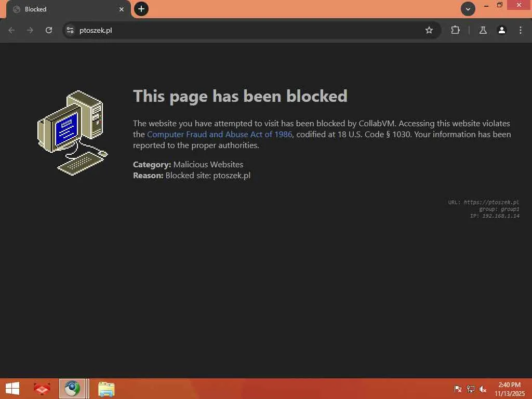This screenshot has height=399, width=532.
Task: Click the URL https://ptoszek.pl footnote
Action: pyautogui.click(x=484, y=202)
